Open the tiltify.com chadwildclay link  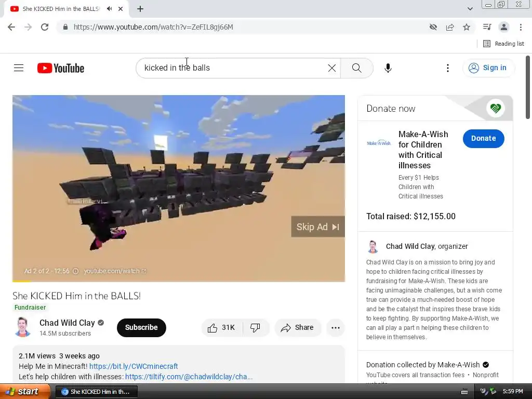[x=189, y=377]
